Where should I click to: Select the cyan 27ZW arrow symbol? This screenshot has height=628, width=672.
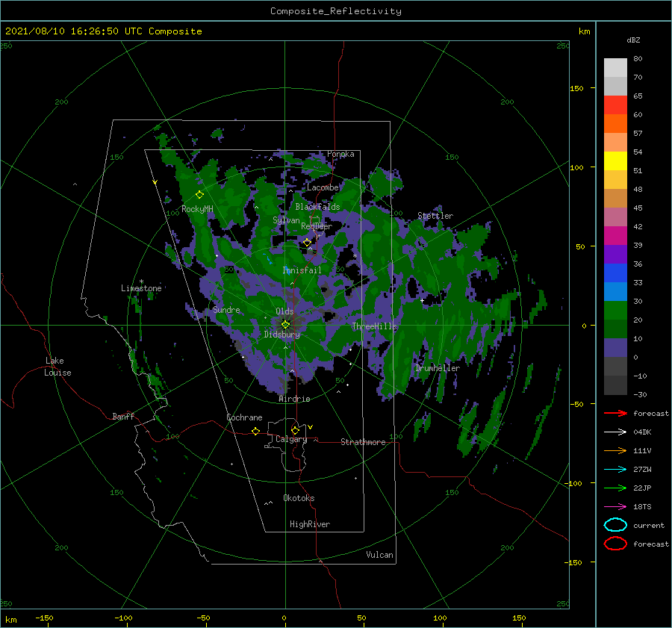(x=615, y=470)
